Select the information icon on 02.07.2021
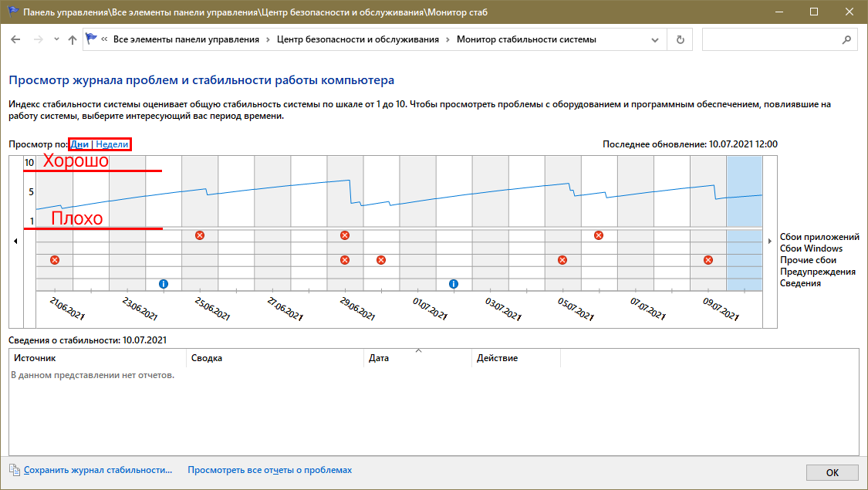 (453, 284)
